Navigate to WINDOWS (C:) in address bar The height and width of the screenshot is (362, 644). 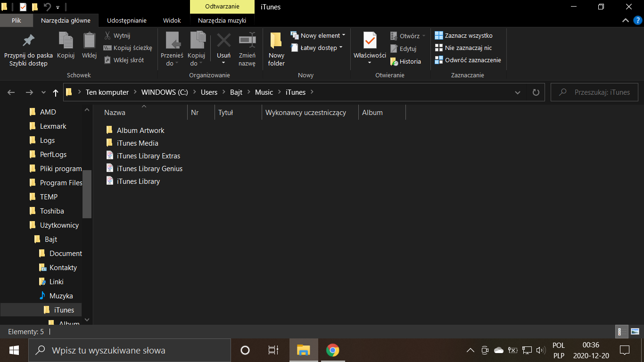(x=165, y=92)
